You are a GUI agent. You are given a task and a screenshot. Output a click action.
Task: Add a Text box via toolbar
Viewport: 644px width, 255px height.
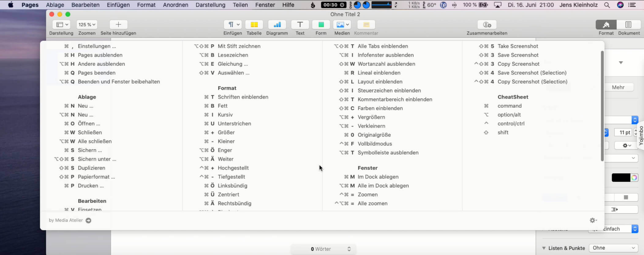pyautogui.click(x=300, y=24)
